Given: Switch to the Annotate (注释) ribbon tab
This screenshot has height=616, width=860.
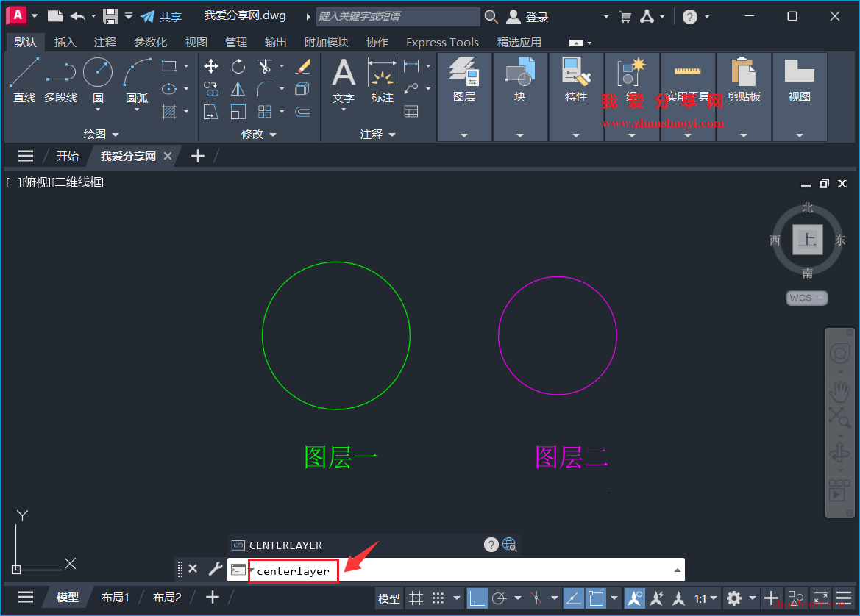Looking at the screenshot, I should point(104,42).
